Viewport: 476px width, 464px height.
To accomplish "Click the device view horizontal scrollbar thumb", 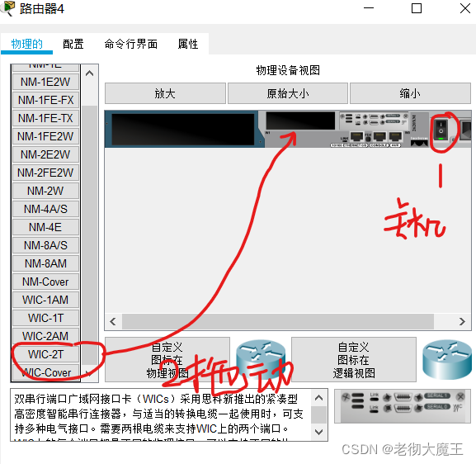I will tap(278, 321).
